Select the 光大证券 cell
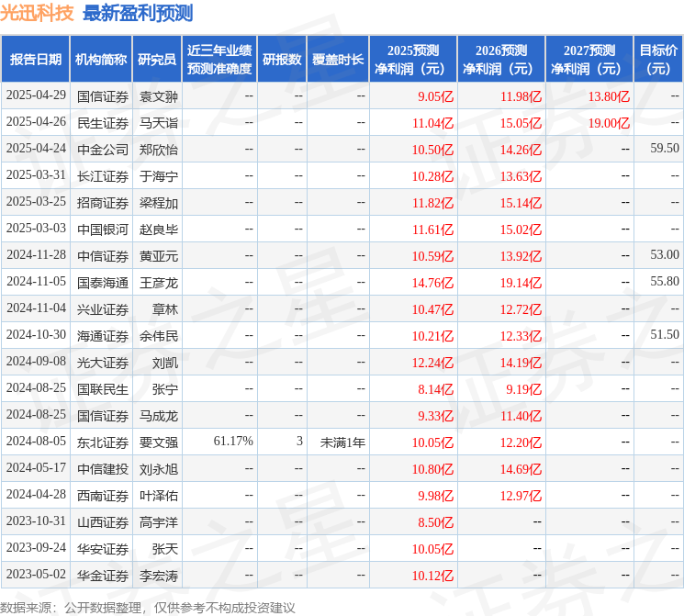This screenshot has width=684, height=616. (x=103, y=363)
